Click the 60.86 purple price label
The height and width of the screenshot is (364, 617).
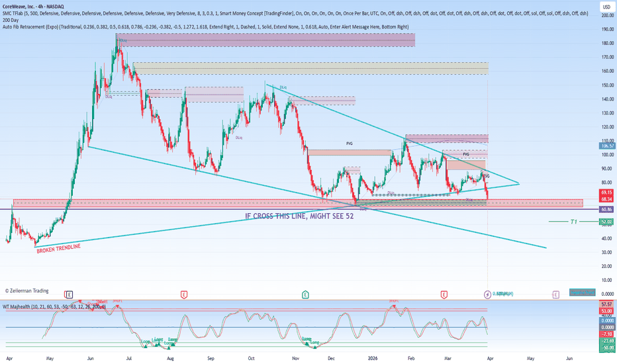click(607, 209)
